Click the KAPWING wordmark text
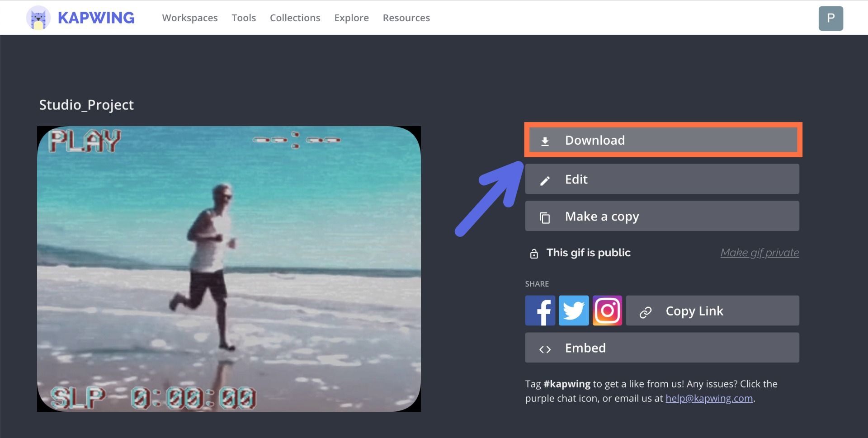This screenshot has width=868, height=438. point(96,18)
